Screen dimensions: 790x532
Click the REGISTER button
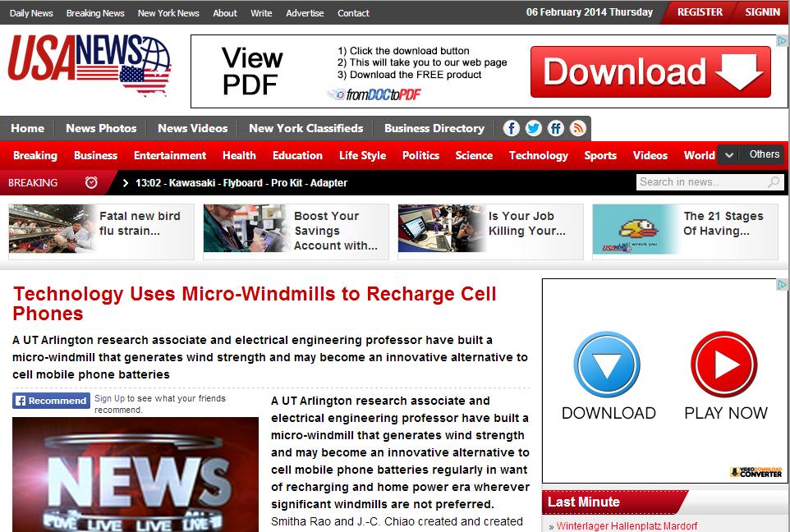coord(699,12)
